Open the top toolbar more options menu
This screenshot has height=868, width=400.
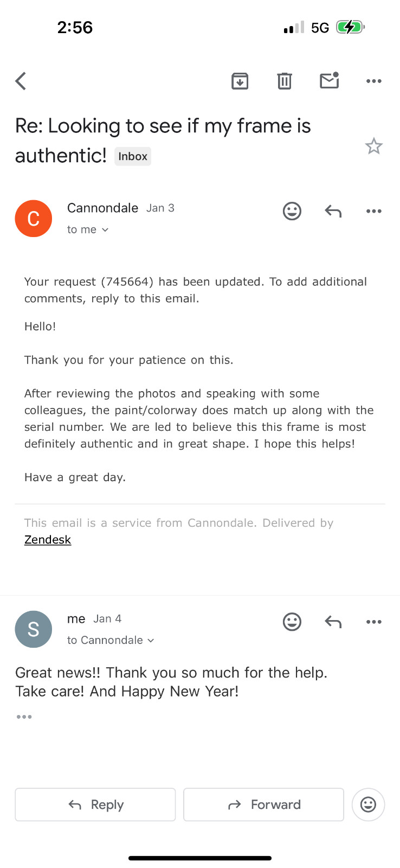click(x=374, y=81)
